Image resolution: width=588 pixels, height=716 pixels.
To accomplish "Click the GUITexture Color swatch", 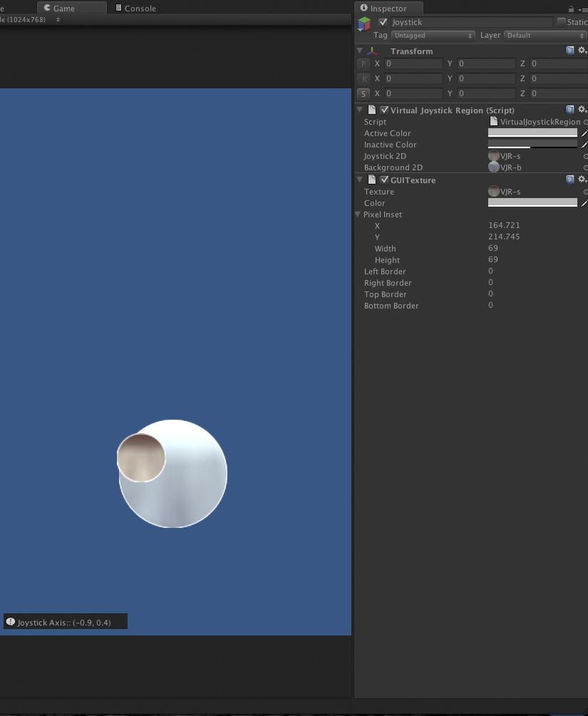I will pos(532,203).
